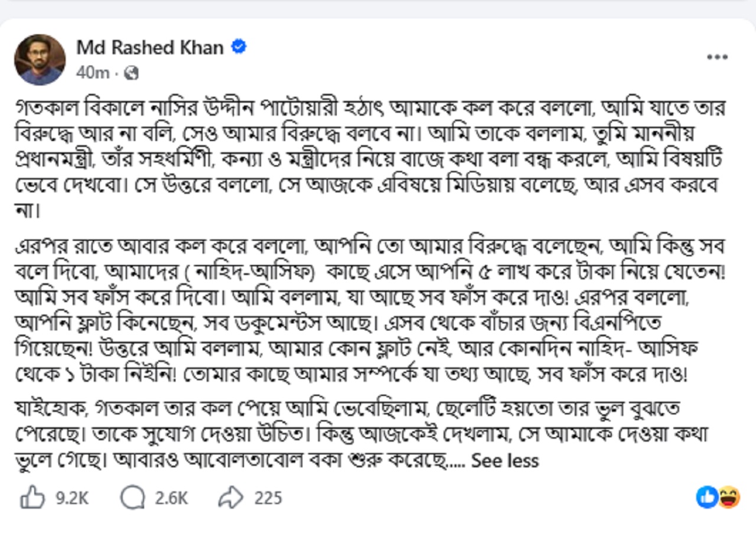The height and width of the screenshot is (537, 756).
Task: Open the three-dot post options menu
Action: (x=717, y=57)
